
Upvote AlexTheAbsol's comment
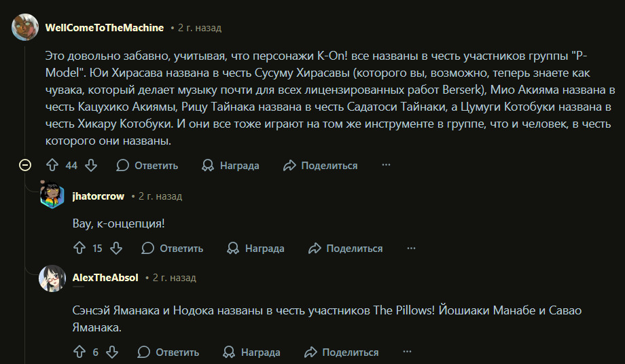[x=78, y=352]
